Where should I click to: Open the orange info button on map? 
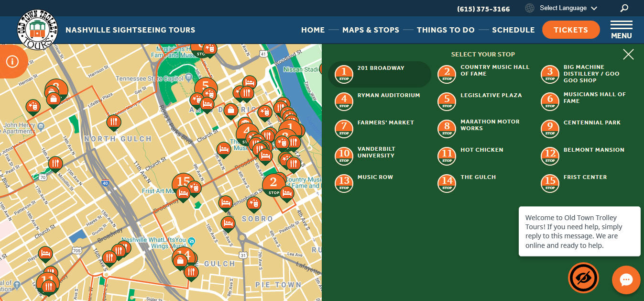[x=12, y=61]
